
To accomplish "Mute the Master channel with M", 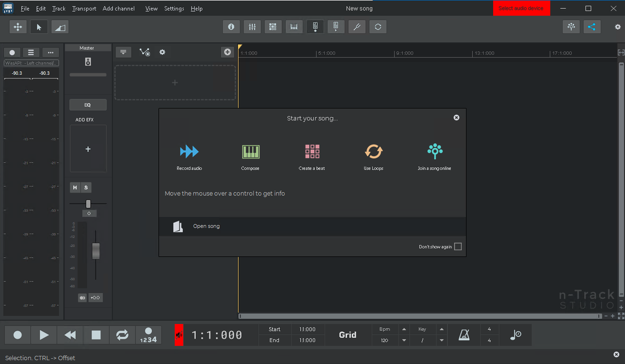I will (75, 187).
